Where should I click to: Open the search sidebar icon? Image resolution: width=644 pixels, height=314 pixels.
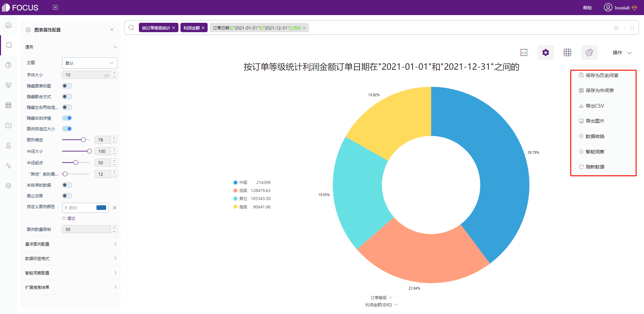9,45
